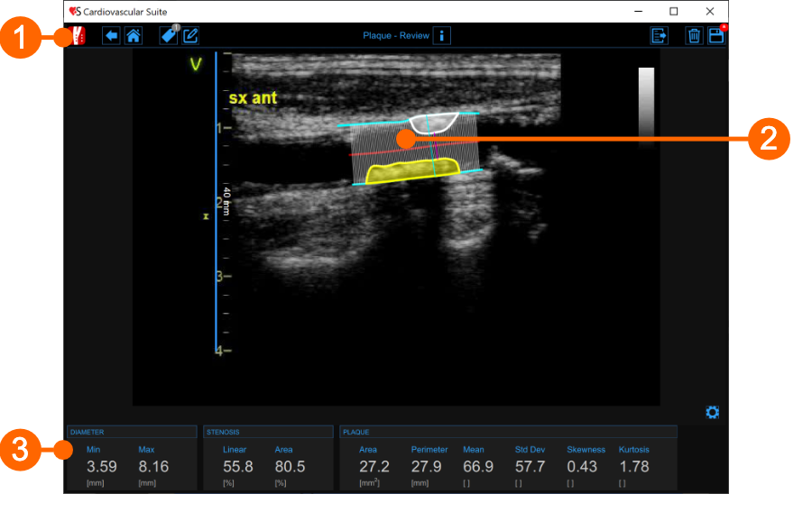Open the info icon beside Plaque - Review

(x=441, y=36)
